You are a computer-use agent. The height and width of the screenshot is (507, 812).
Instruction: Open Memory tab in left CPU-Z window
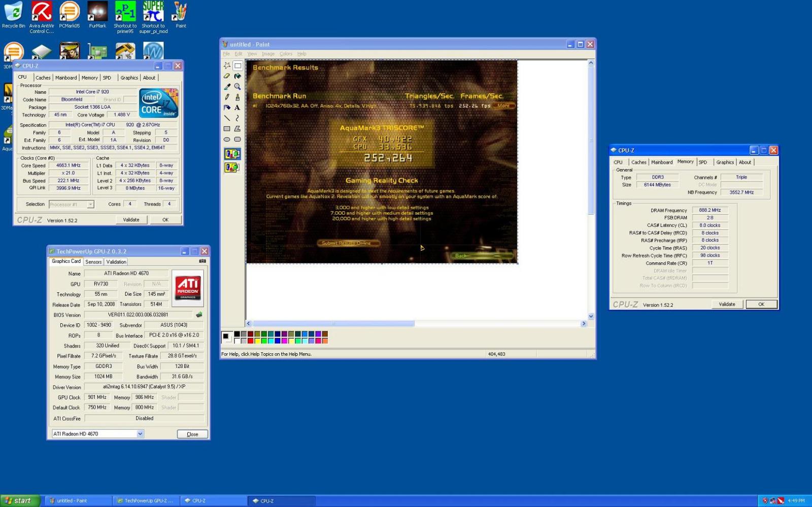(90, 78)
